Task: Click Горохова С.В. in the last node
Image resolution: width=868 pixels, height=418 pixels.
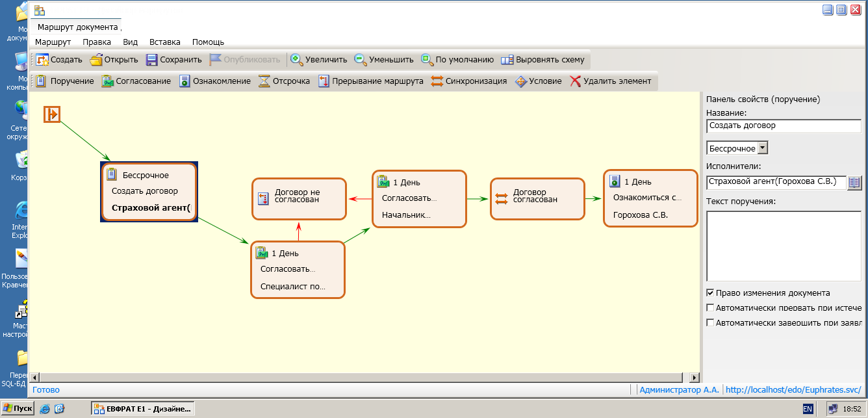Action: click(641, 215)
